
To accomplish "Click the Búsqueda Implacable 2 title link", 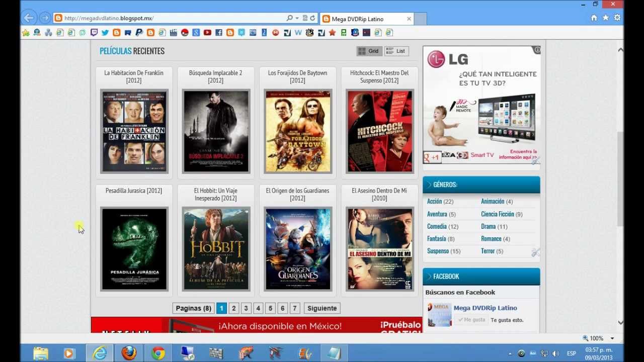I will pyautogui.click(x=215, y=76).
